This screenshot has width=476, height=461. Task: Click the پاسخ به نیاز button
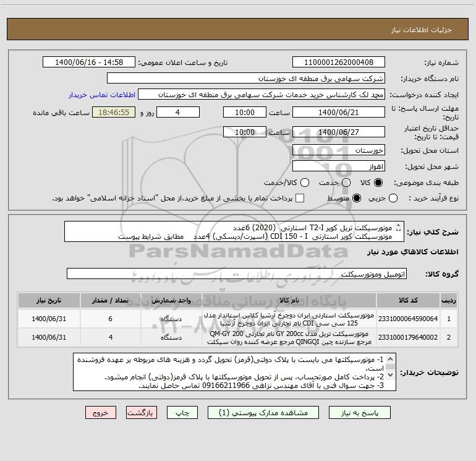(360, 413)
